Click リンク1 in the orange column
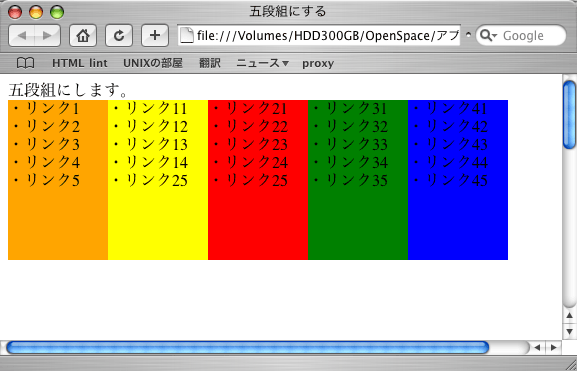The height and width of the screenshot is (371, 577). [53, 109]
